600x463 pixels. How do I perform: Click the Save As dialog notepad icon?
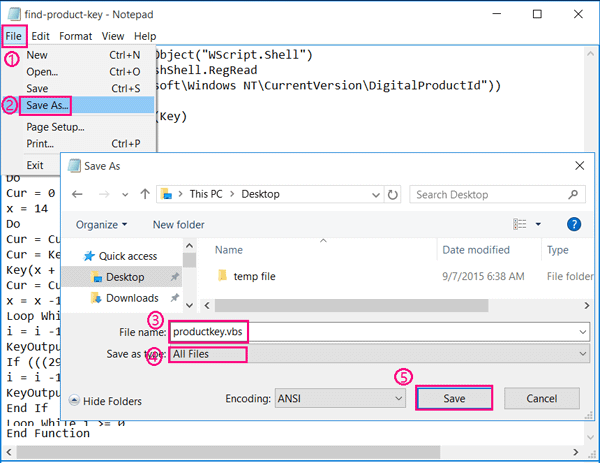point(74,166)
